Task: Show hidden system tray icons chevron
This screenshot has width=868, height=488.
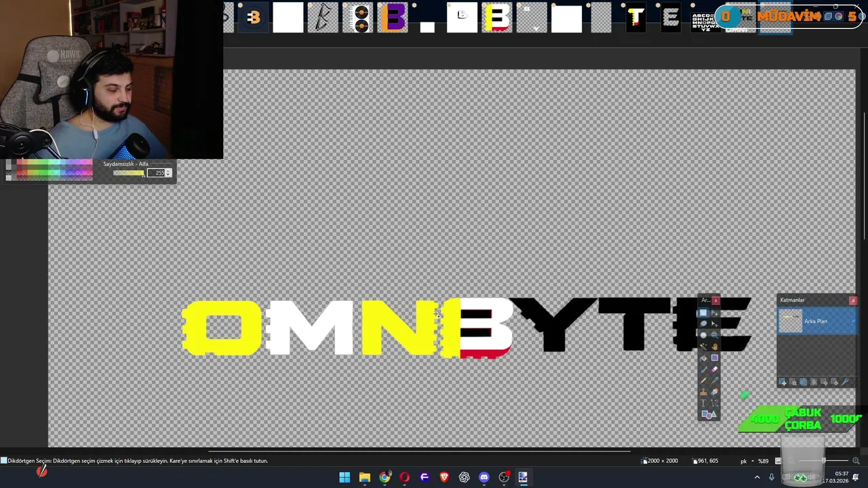Action: [757, 477]
